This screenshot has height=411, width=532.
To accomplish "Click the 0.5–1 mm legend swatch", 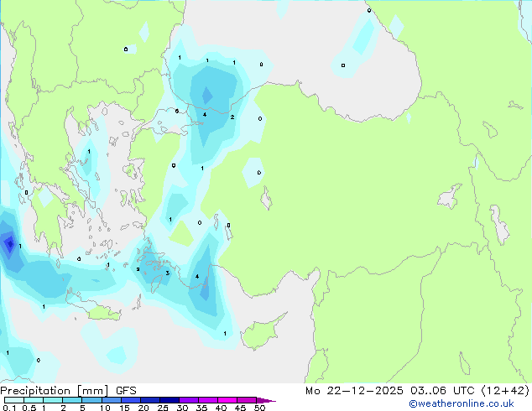I will [x=34, y=400].
